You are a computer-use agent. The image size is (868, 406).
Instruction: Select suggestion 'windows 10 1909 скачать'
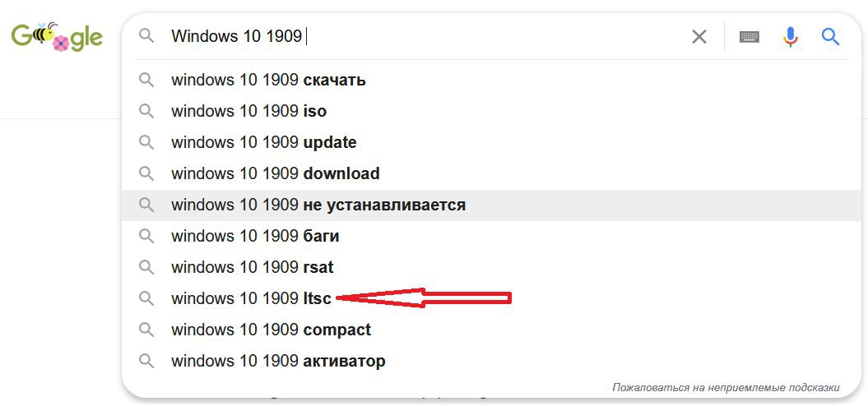click(491, 81)
